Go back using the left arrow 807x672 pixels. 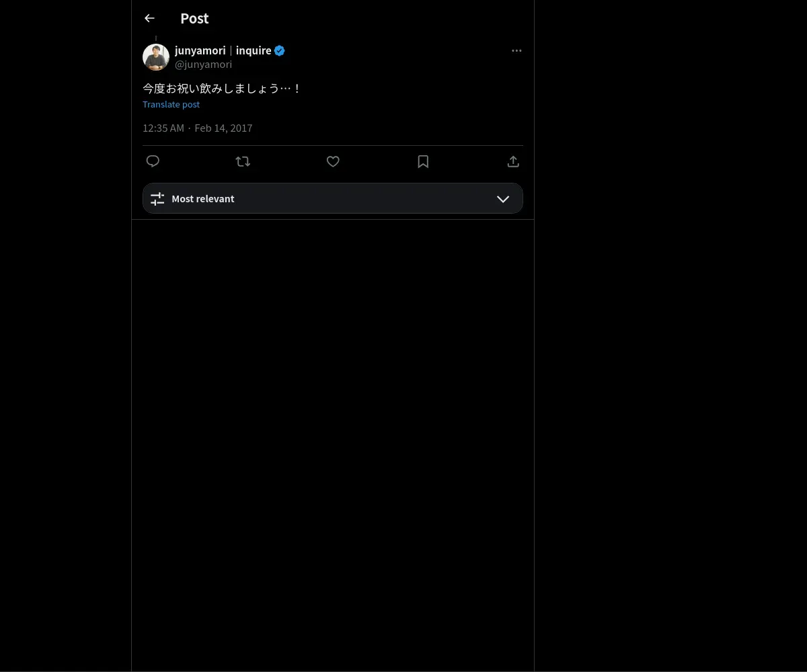149,19
